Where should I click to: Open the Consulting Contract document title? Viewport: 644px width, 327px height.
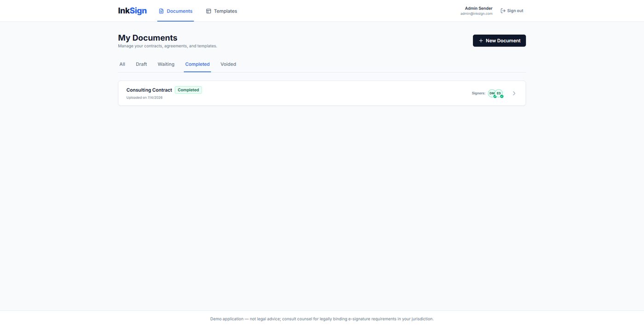point(149,90)
